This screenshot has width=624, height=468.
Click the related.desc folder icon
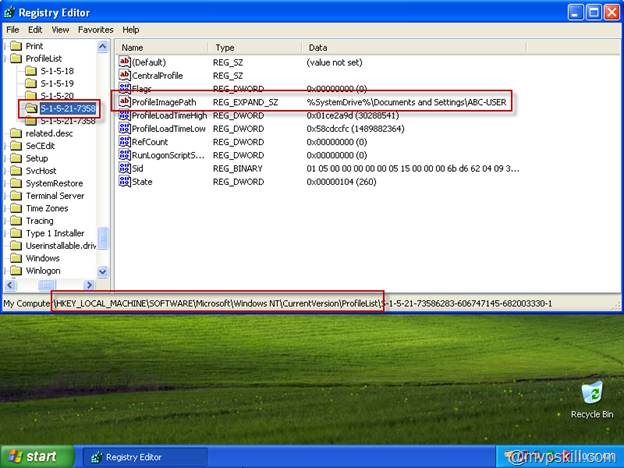pyautogui.click(x=16, y=133)
